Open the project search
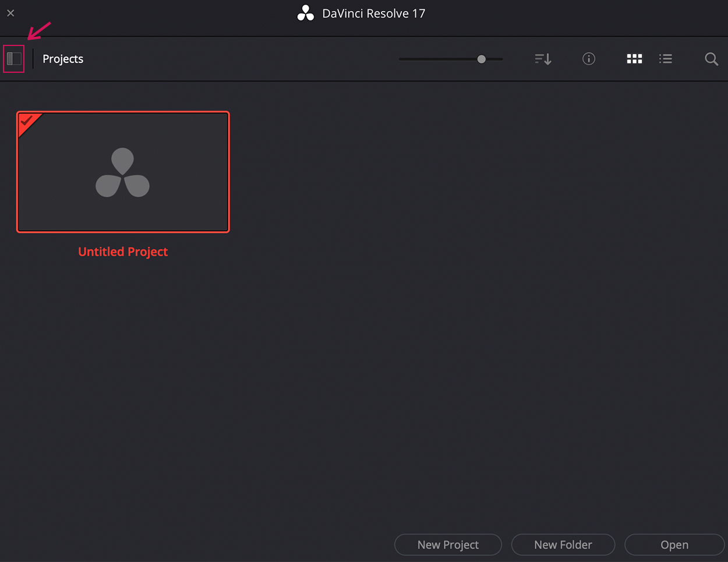728x562 pixels. click(711, 59)
